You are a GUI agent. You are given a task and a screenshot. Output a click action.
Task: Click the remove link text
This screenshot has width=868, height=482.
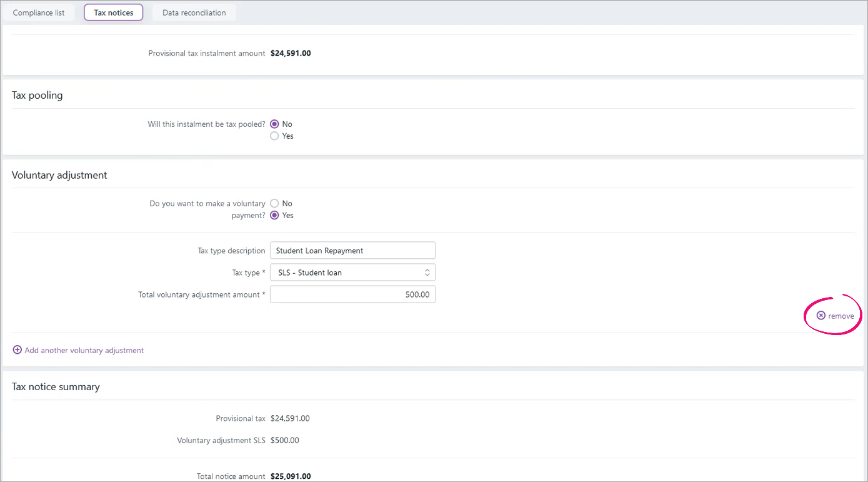[x=841, y=316]
